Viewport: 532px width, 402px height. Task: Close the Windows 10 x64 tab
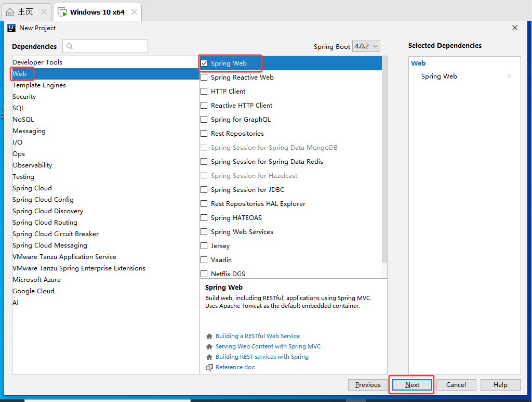pyautogui.click(x=135, y=12)
